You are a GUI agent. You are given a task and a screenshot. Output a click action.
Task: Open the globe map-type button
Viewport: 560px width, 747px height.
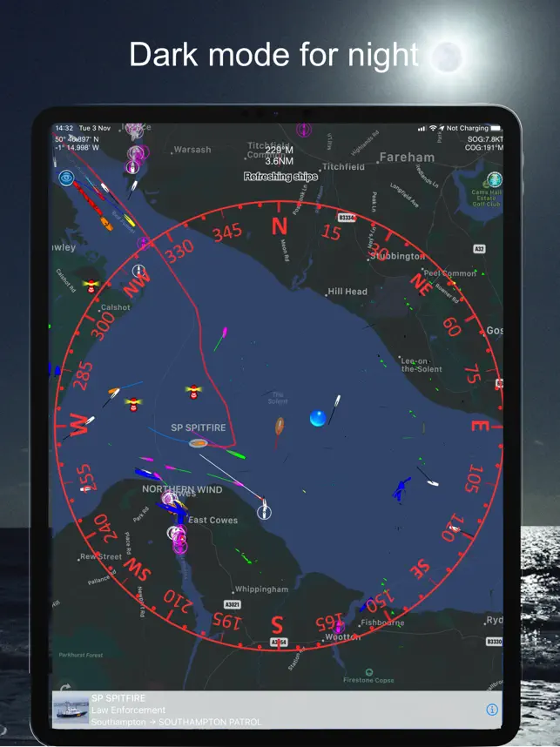(494, 180)
